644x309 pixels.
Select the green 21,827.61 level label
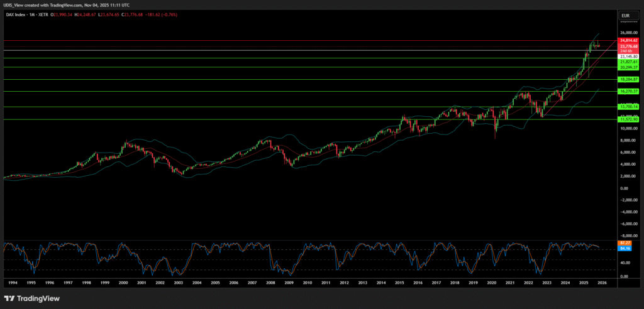628,62
